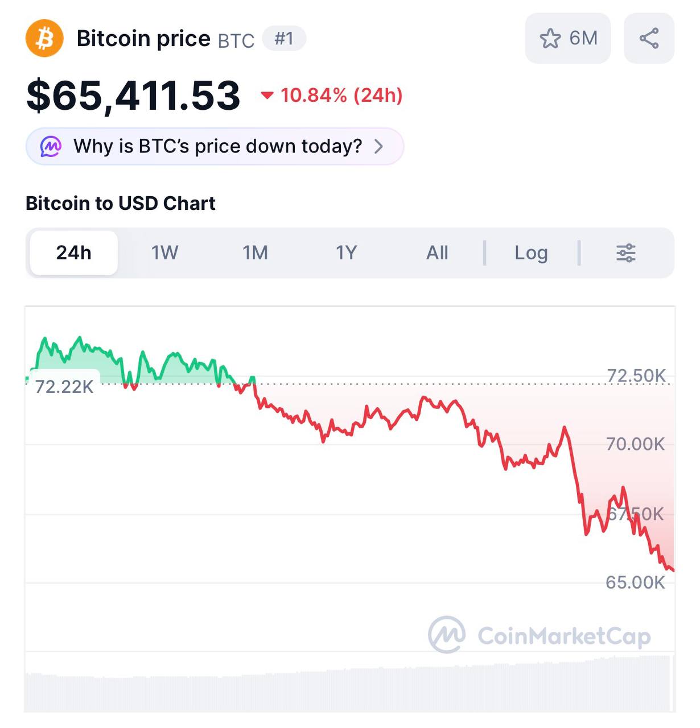Show the 1Y price chart
This screenshot has height=728, width=700.
pyautogui.click(x=346, y=253)
